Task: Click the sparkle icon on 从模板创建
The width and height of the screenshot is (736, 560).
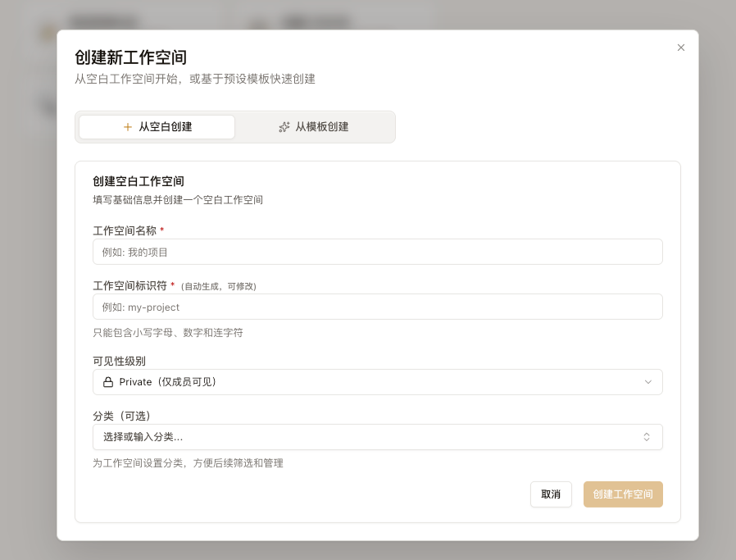Action: pos(284,127)
